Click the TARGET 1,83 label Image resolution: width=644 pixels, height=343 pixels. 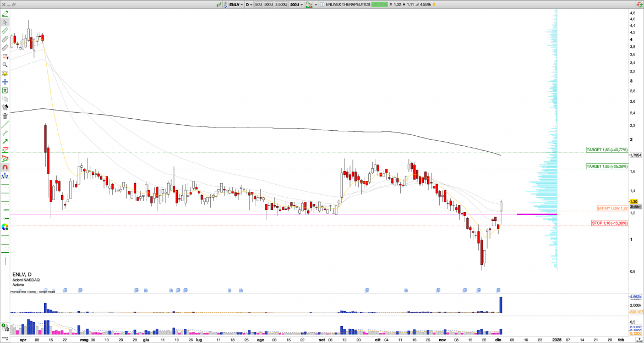607,150
